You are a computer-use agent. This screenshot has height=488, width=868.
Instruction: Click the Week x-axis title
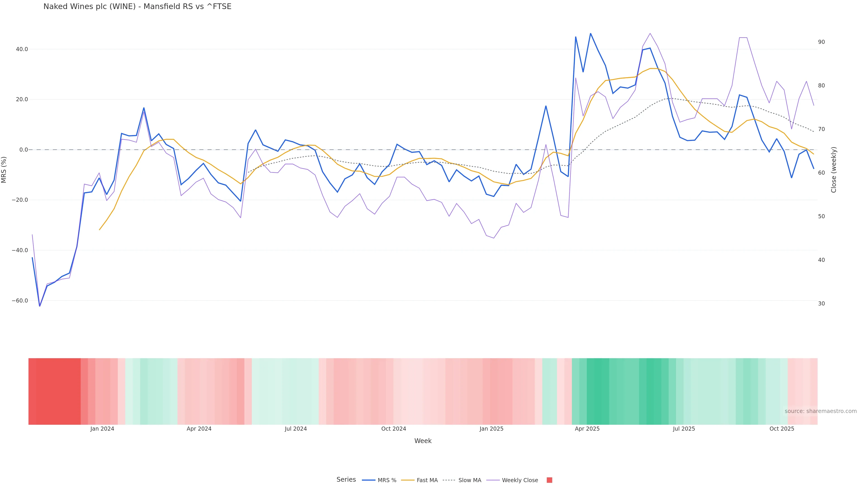[x=423, y=441]
